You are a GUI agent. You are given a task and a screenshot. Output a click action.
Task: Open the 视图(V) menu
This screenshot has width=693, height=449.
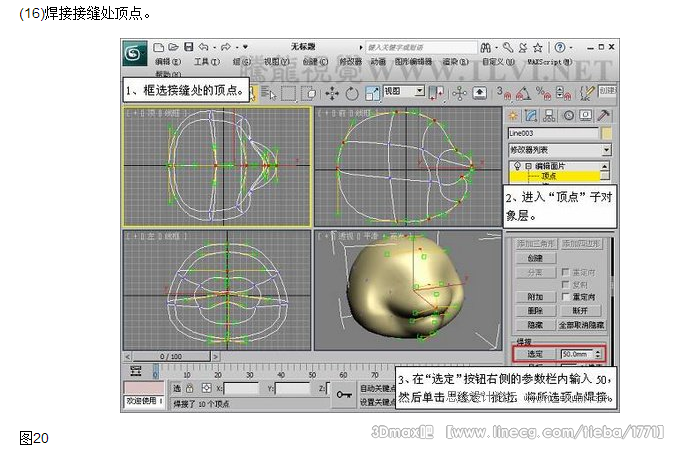click(276, 62)
